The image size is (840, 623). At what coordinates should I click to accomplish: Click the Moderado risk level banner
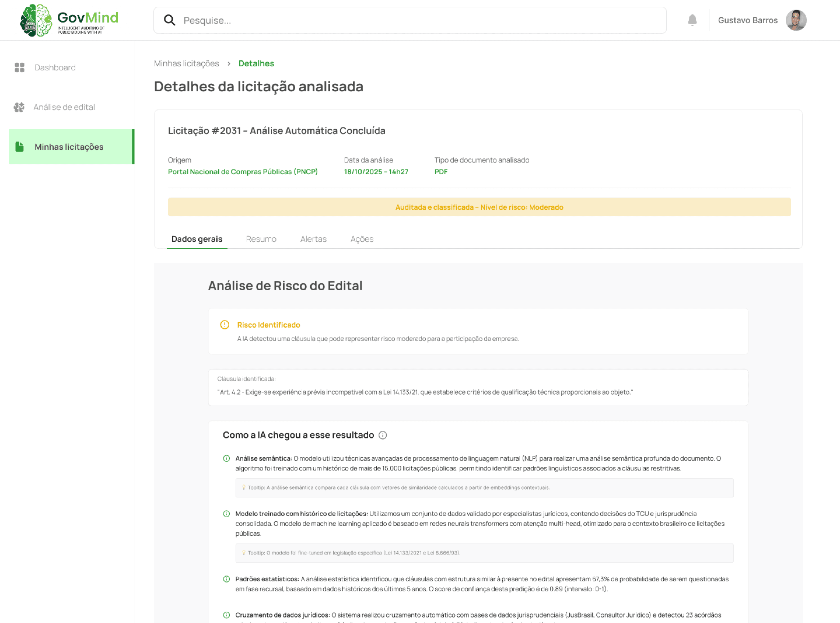(479, 207)
